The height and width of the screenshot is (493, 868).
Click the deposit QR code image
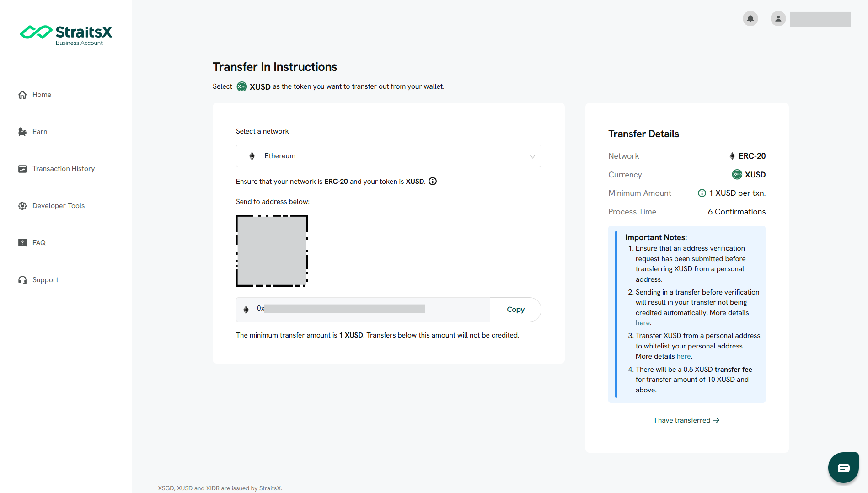point(272,251)
